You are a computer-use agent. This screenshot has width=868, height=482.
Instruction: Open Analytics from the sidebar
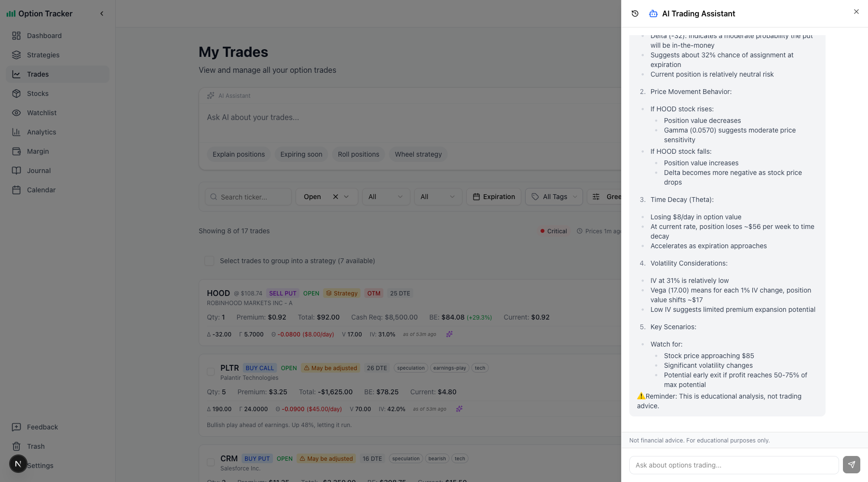point(41,132)
